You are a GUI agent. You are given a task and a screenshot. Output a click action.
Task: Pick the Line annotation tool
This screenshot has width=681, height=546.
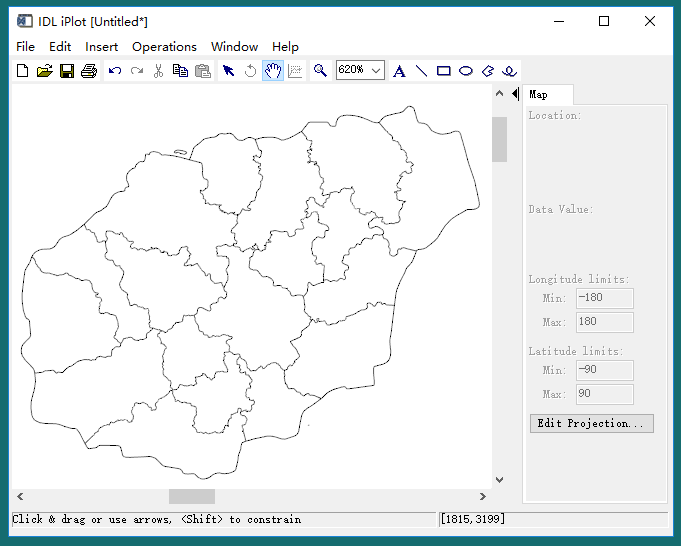point(421,71)
